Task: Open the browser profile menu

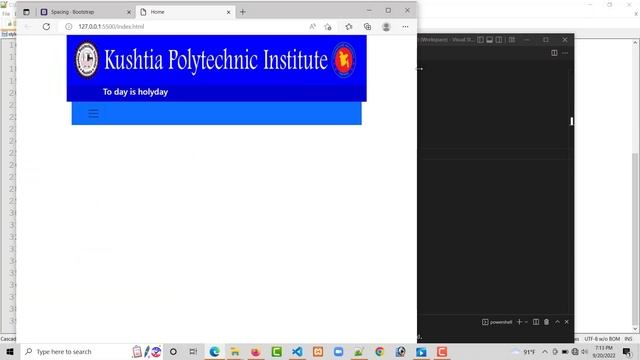Action: (386, 27)
